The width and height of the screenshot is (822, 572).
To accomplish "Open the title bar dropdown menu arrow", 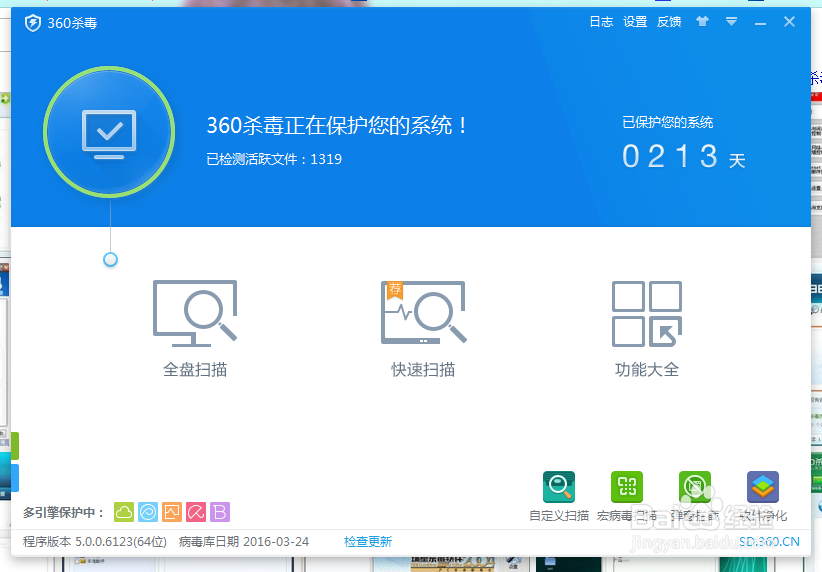I will pyautogui.click(x=731, y=21).
